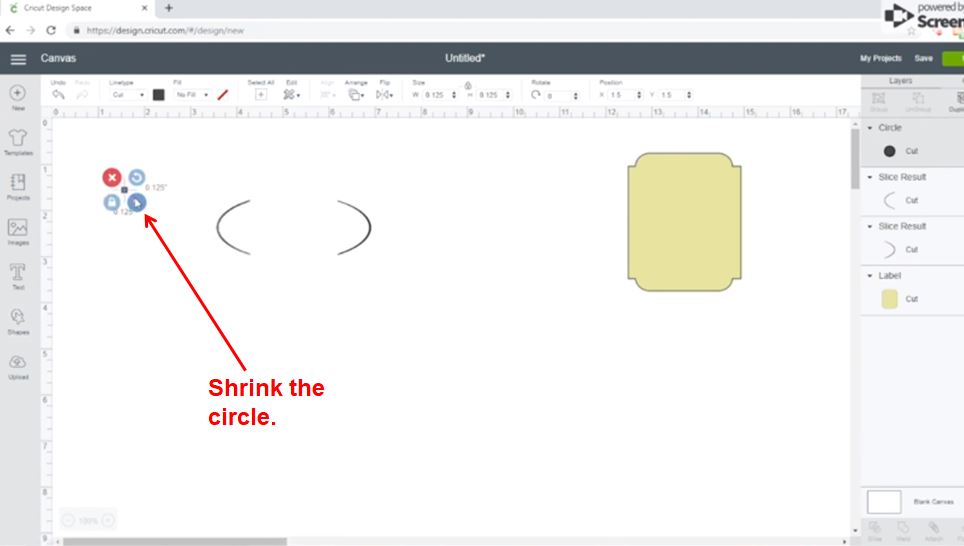The image size is (964, 546).
Task: Click the Canvas title in header
Action: [x=58, y=58]
